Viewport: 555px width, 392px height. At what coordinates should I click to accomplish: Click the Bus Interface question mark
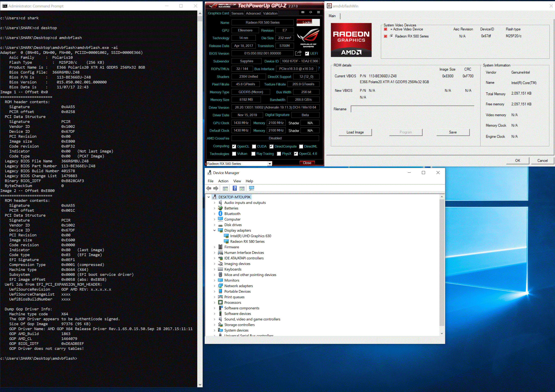click(x=319, y=69)
